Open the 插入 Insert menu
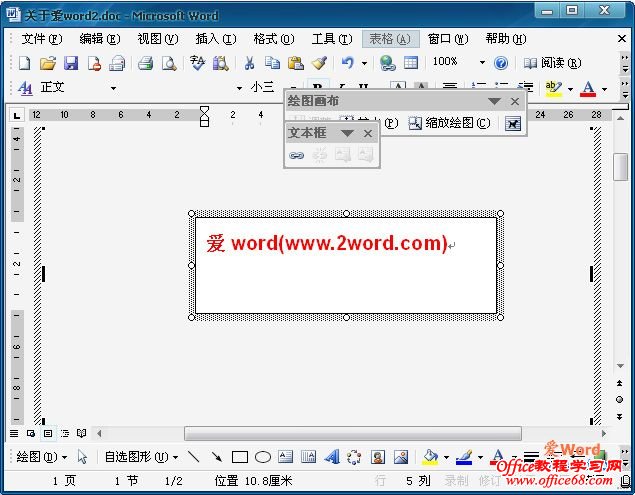The height and width of the screenshot is (495, 635). coord(216,39)
